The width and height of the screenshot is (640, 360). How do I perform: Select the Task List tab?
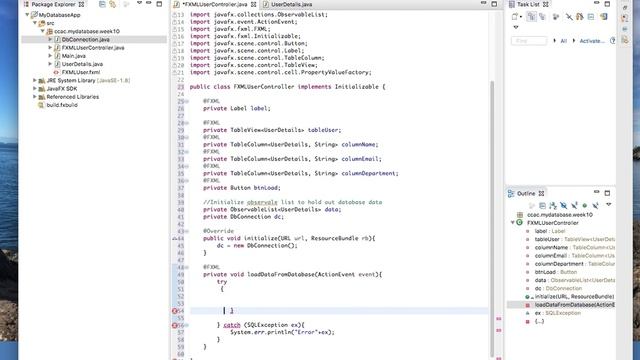(x=529, y=4)
